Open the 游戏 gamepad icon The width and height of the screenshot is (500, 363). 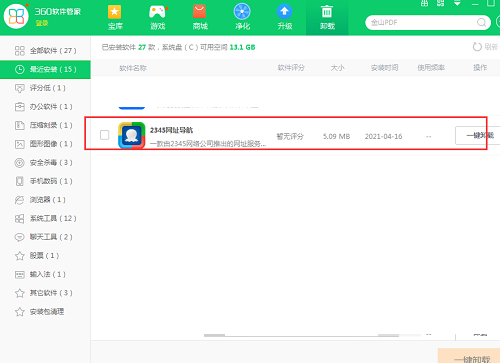157,12
